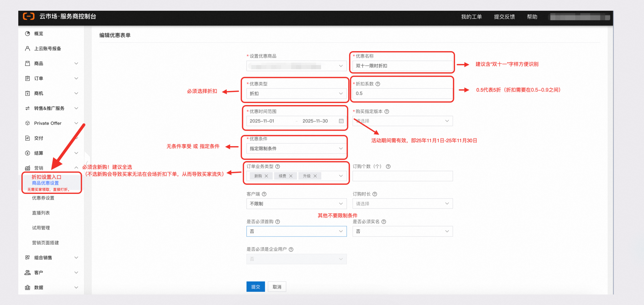Remove the 续费 tag with its X
644x305 pixels.
[291, 176]
